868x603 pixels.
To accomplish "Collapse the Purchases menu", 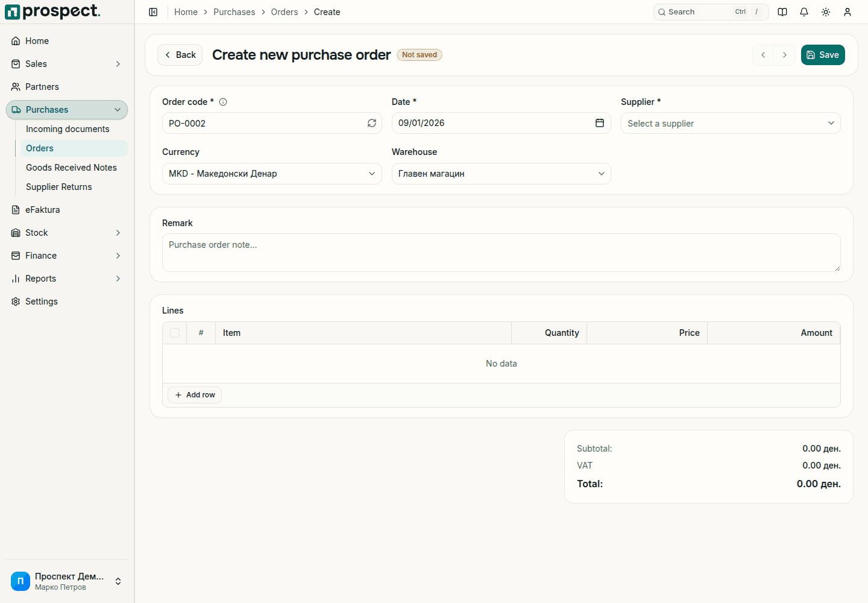I will [67, 110].
